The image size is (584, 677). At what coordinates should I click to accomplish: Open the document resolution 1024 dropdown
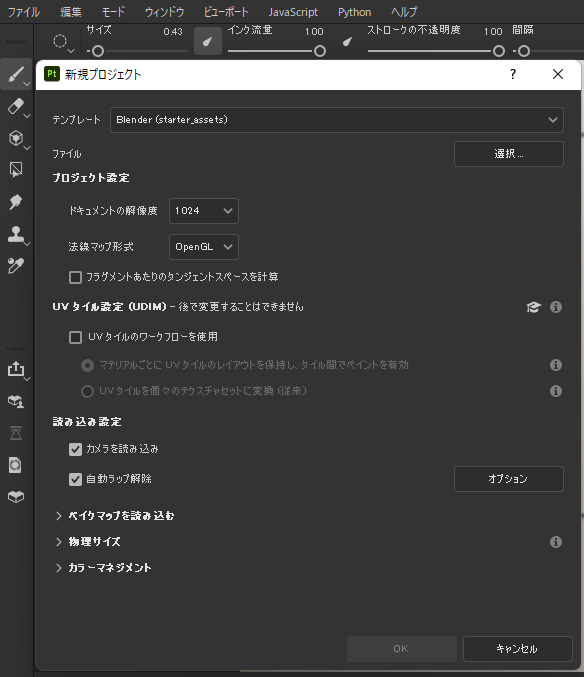coord(204,211)
